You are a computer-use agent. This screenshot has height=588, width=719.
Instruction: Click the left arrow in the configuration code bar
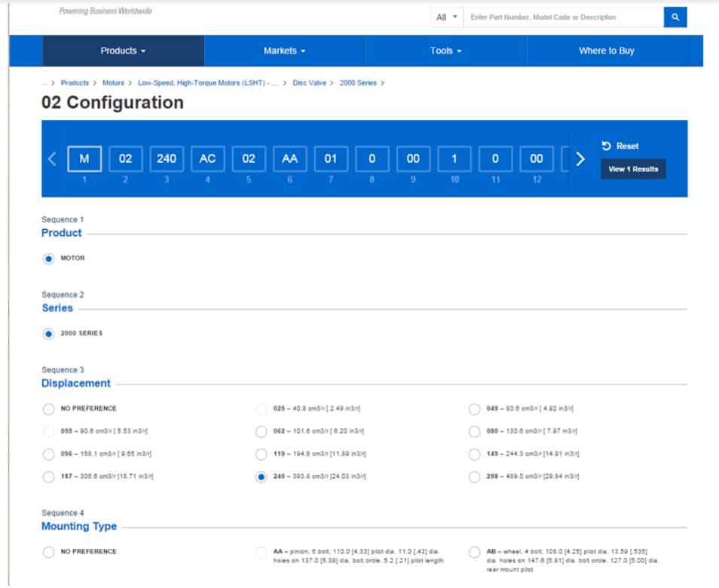(53, 159)
